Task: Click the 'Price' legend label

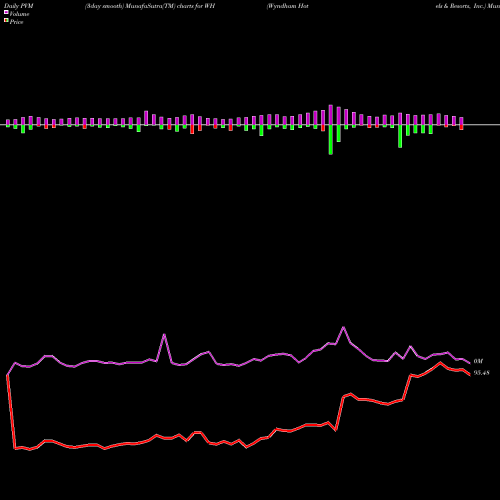Action: [x=16, y=22]
